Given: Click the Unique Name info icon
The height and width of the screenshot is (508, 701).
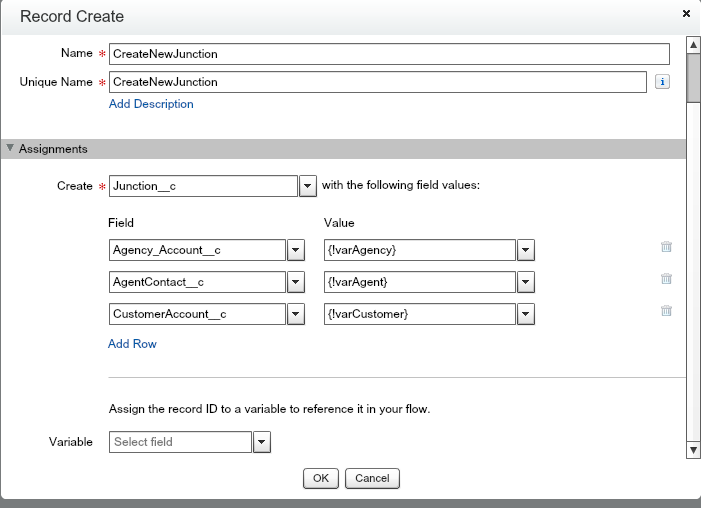Looking at the screenshot, I should click(661, 82).
